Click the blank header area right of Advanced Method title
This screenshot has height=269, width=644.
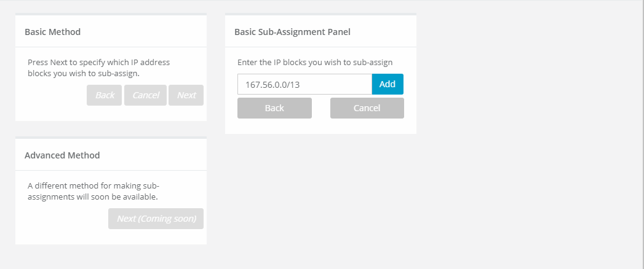153,155
